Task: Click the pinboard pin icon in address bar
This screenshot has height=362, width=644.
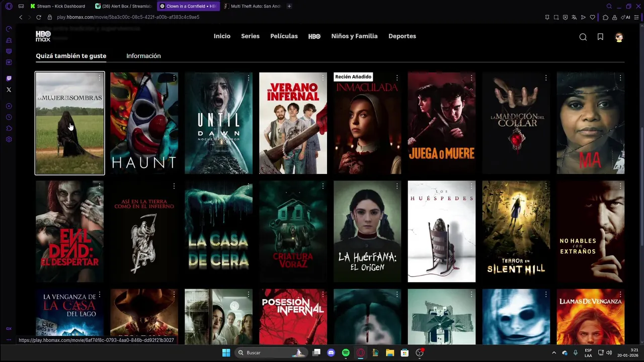Action: pyautogui.click(x=547, y=17)
